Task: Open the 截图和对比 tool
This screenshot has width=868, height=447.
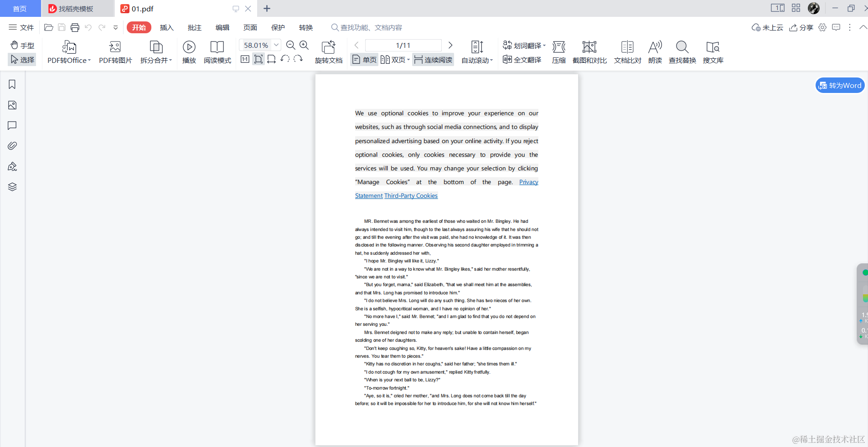Action: coord(589,51)
